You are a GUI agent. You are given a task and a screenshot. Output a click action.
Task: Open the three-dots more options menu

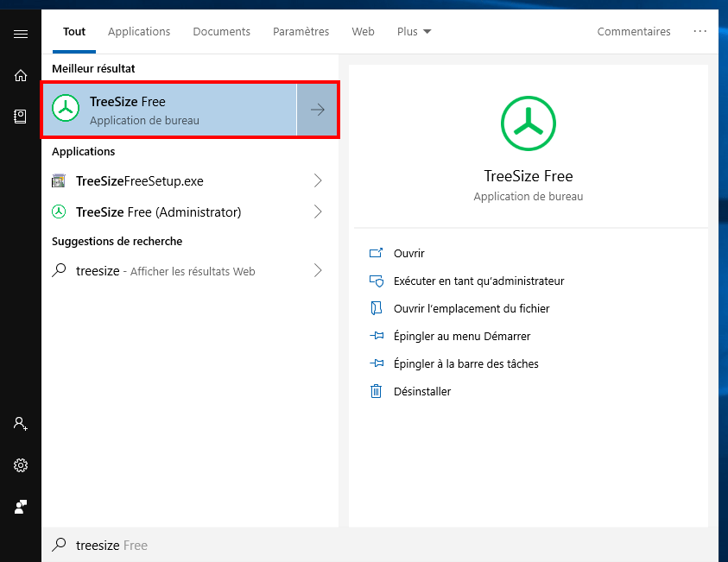coord(700,31)
